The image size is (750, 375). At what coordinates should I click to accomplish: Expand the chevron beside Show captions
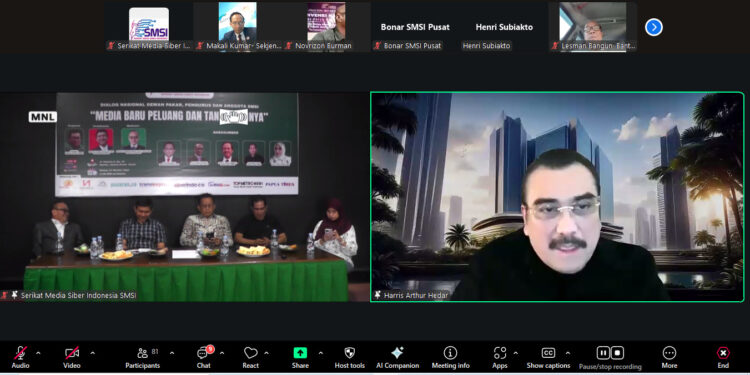point(568,353)
